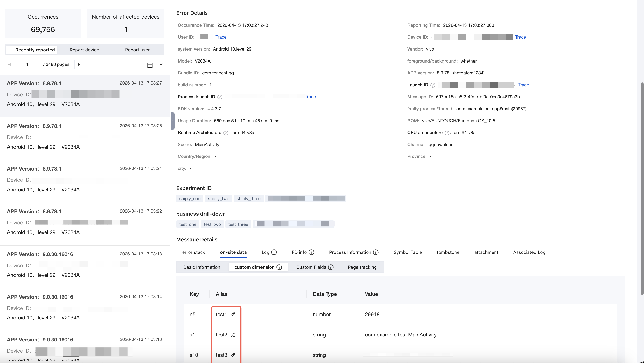Edit the test3 alias pencil icon

(233, 355)
